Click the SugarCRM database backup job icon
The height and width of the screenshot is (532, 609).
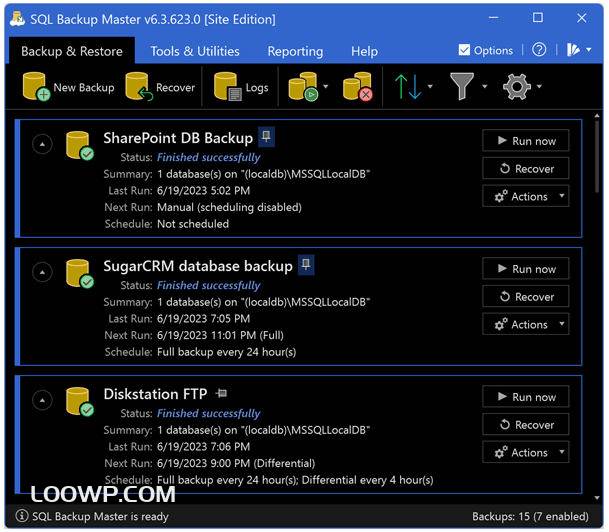point(80,274)
